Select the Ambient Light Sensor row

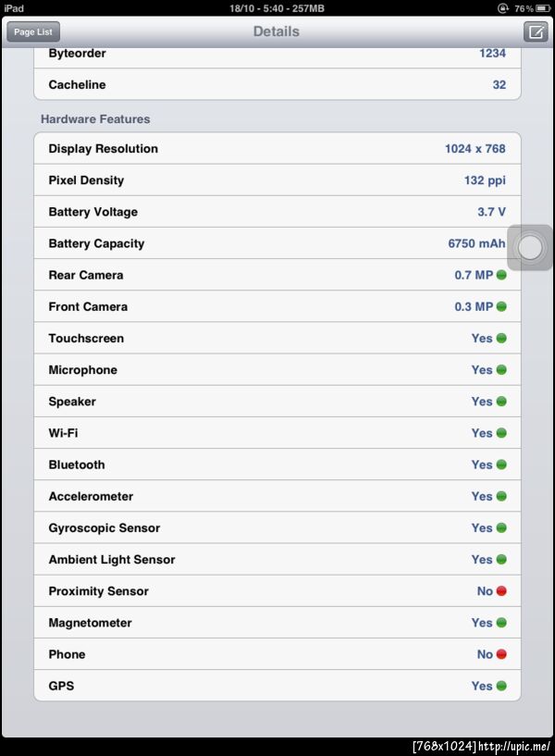277,560
